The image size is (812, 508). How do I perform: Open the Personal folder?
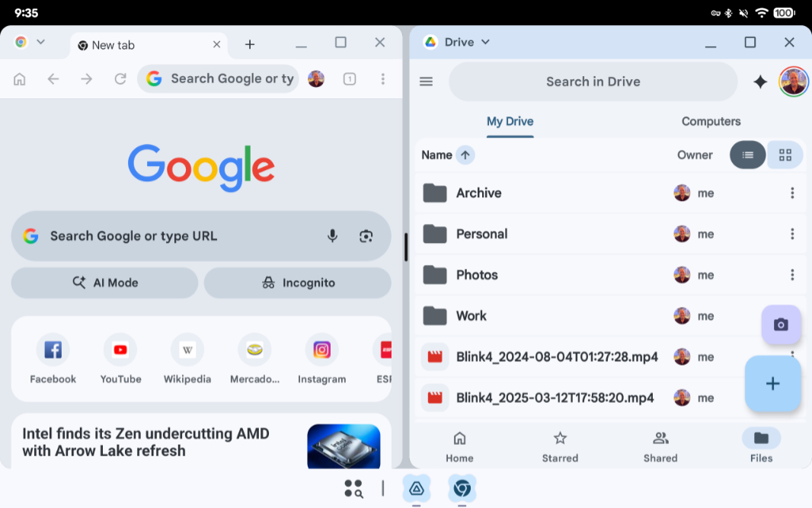[x=611, y=234]
